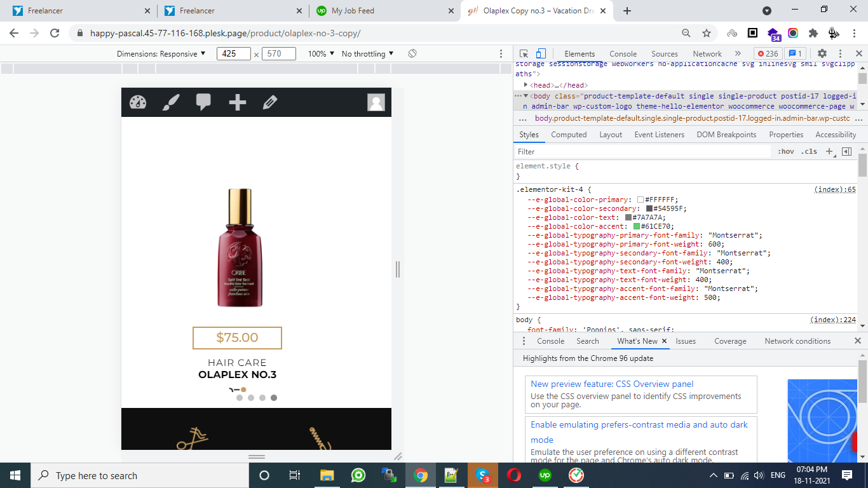The height and width of the screenshot is (488, 868).
Task: Open Windows Start menu
Action: click(15, 475)
